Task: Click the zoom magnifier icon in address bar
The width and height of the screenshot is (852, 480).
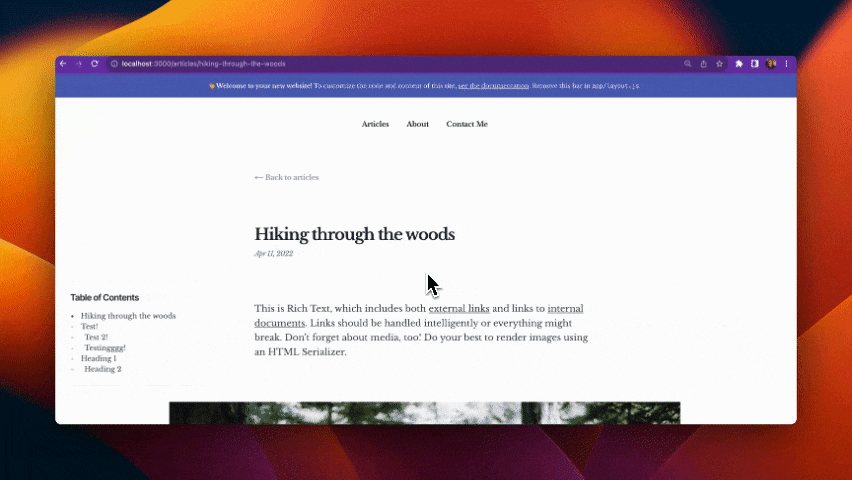Action: (687, 64)
